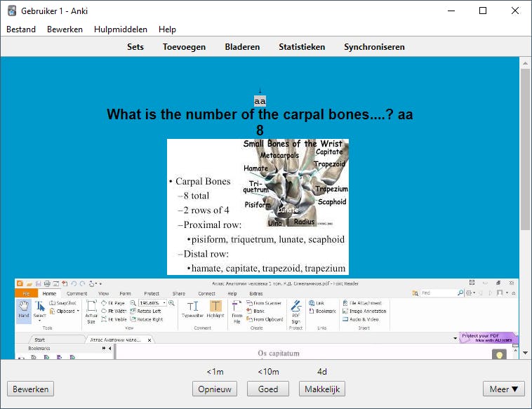The image size is (532, 409).
Task: Click the card's vertical scrollbar down arrow
Action: (526, 354)
